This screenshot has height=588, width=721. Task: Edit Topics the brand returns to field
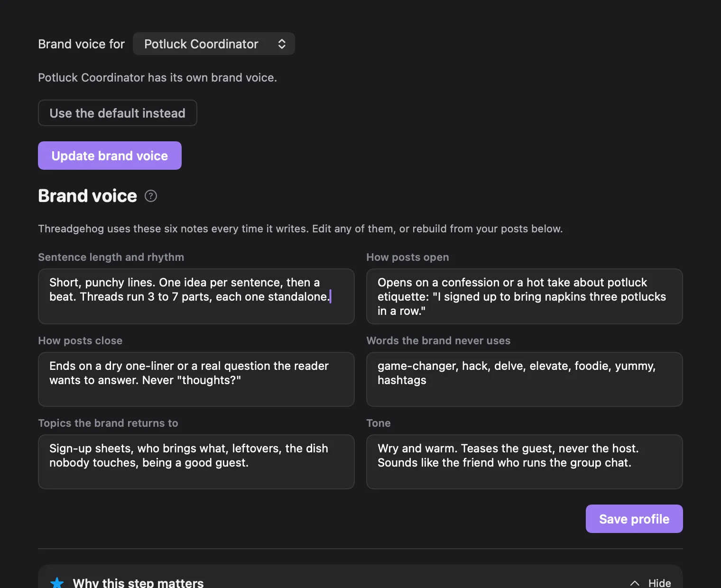pos(196,462)
